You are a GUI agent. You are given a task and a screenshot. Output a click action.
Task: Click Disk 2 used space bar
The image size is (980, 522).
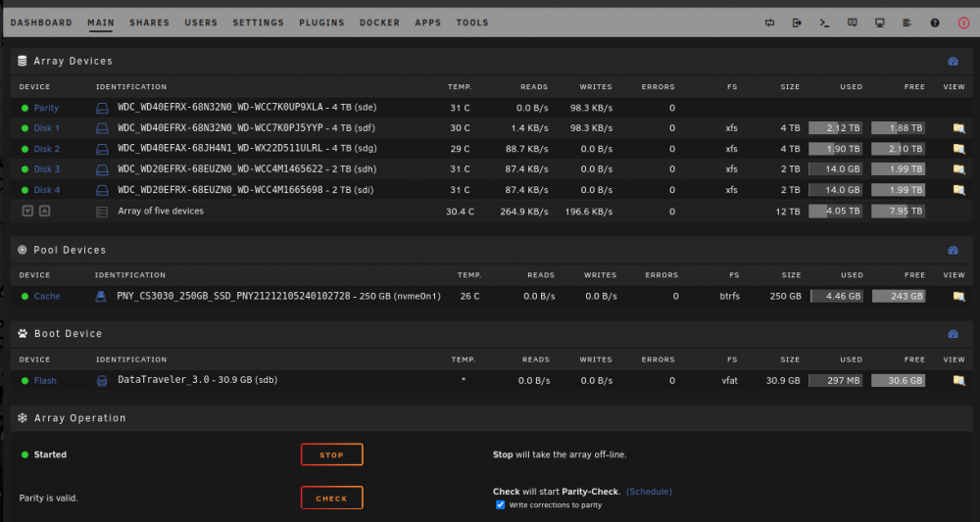click(x=836, y=149)
